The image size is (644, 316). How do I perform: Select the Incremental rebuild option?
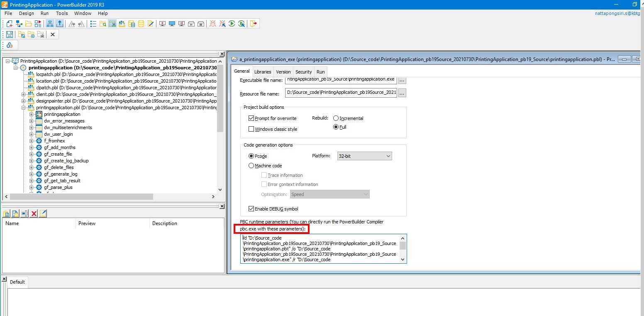(336, 118)
